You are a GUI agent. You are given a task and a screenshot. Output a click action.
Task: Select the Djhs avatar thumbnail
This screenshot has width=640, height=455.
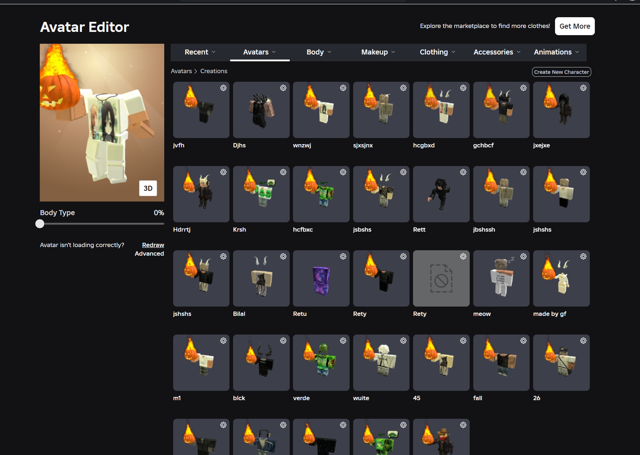[261, 110]
